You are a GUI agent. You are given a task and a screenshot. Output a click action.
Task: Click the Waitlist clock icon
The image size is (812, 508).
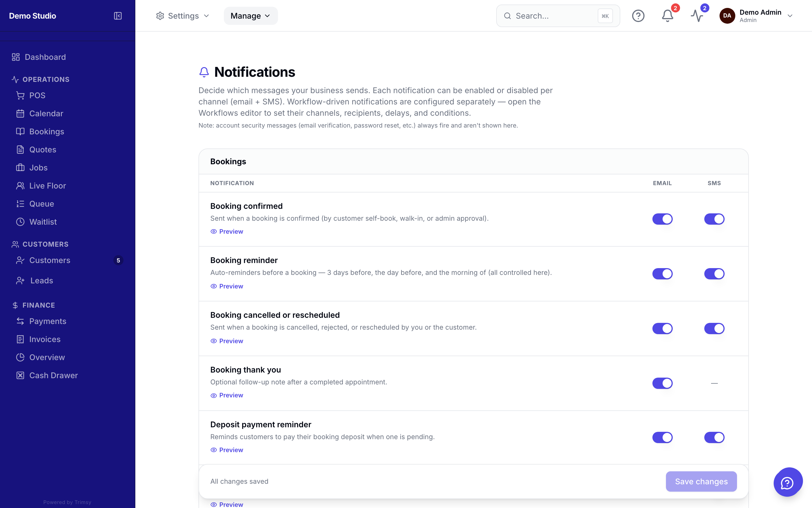click(21, 222)
